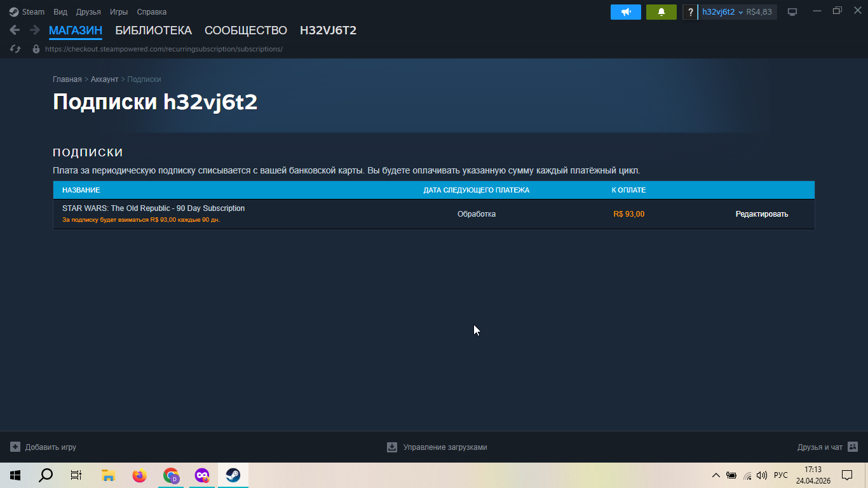This screenshot has width=868, height=488.
Task: Switch to the БИБЛИОТЕКА tab
Action: [153, 30]
